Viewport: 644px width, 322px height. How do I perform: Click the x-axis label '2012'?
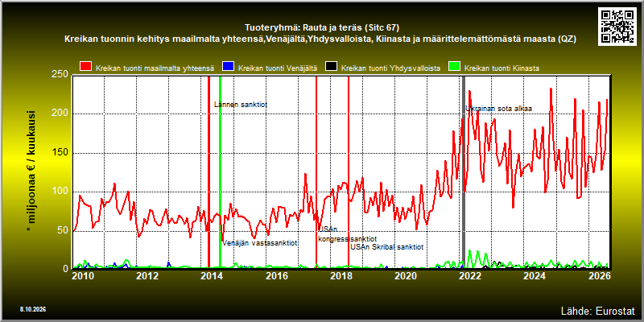[147, 275]
